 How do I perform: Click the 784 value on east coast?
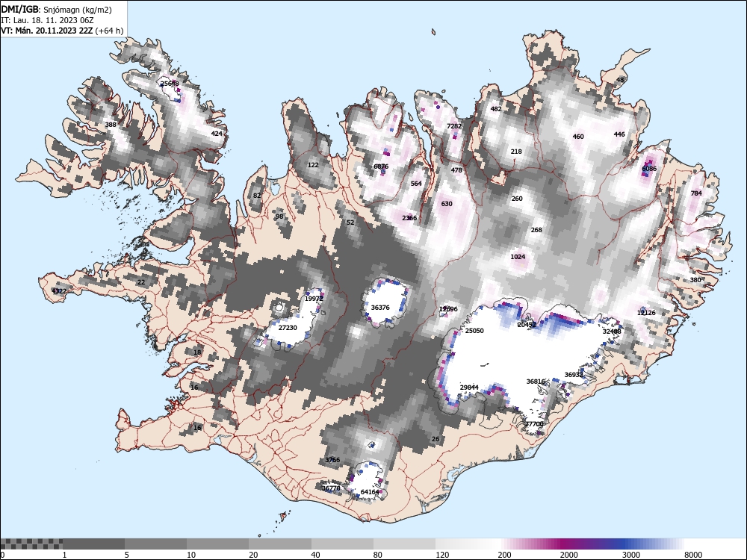coord(696,193)
